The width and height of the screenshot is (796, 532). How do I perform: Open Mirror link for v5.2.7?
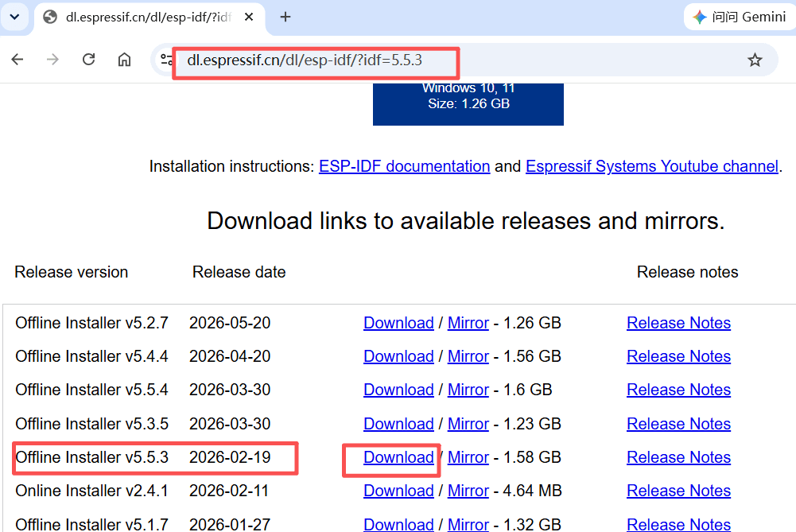pyautogui.click(x=468, y=323)
